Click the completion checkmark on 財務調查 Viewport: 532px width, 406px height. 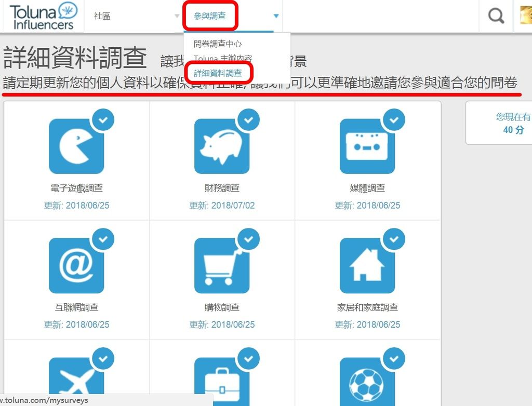(248, 119)
